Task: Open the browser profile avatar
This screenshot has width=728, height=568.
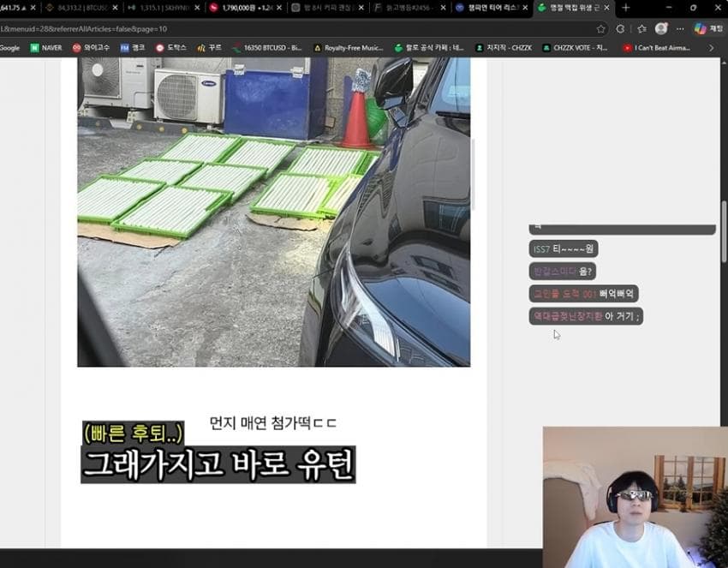Action: point(661,29)
